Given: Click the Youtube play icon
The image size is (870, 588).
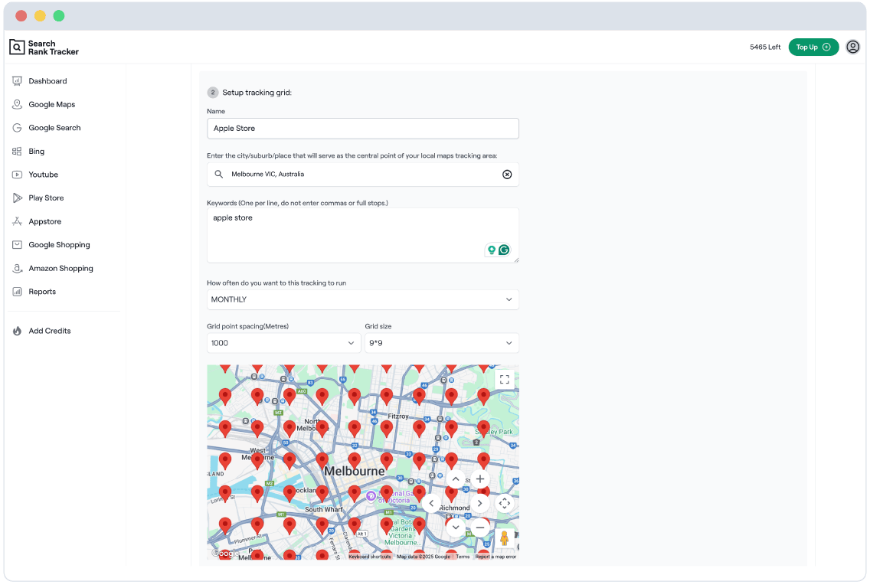Looking at the screenshot, I should point(17,175).
